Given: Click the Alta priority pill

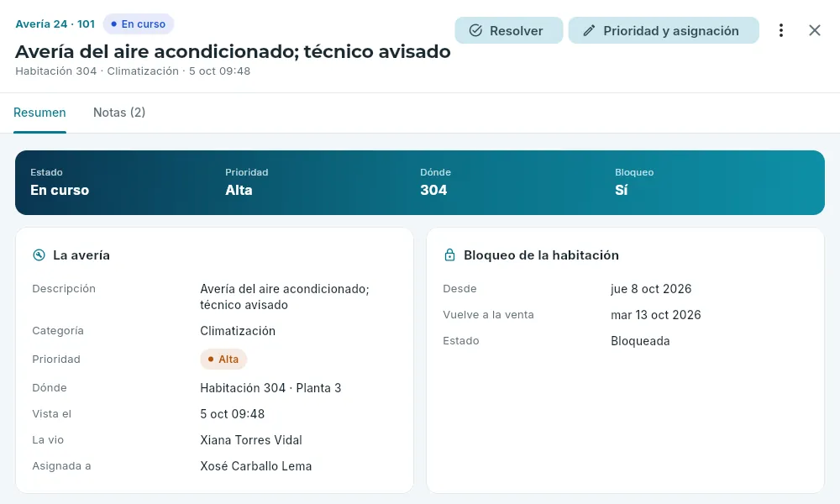Looking at the screenshot, I should [x=223, y=360].
